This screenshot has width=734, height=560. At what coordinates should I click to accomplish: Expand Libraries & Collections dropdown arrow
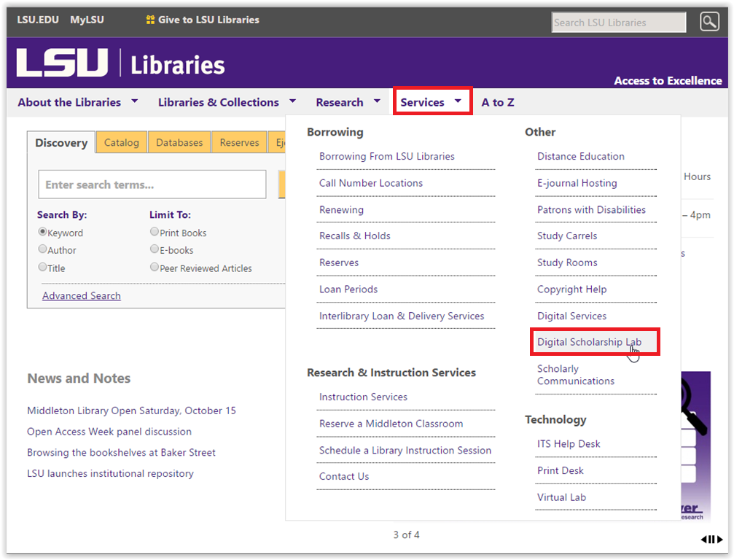point(292,101)
